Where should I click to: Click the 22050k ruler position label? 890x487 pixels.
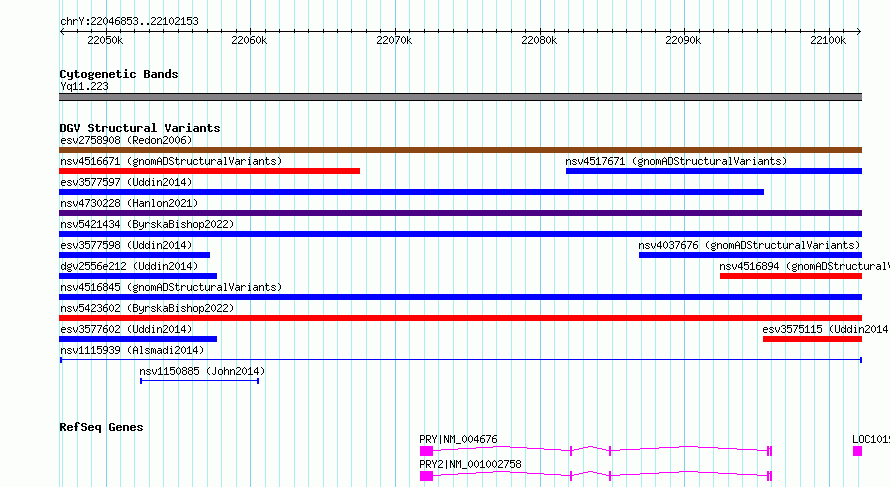click(x=105, y=40)
